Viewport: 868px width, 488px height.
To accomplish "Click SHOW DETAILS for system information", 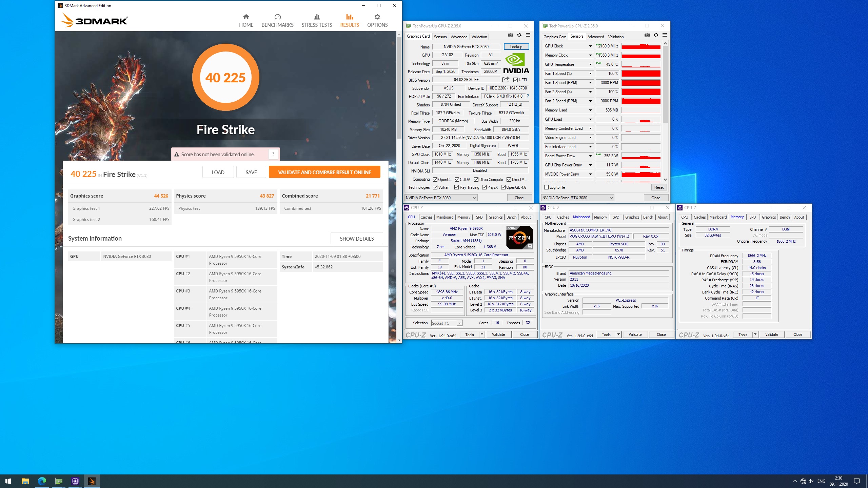I will 357,239.
